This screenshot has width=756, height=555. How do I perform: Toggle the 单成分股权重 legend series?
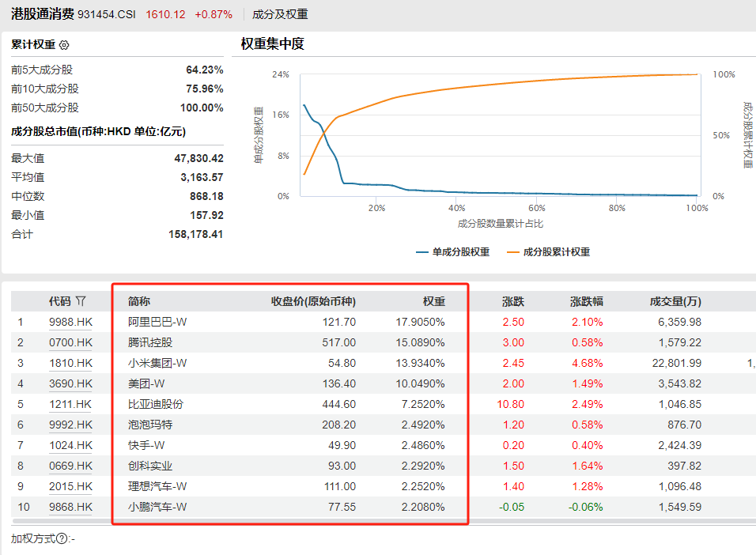[x=453, y=251]
